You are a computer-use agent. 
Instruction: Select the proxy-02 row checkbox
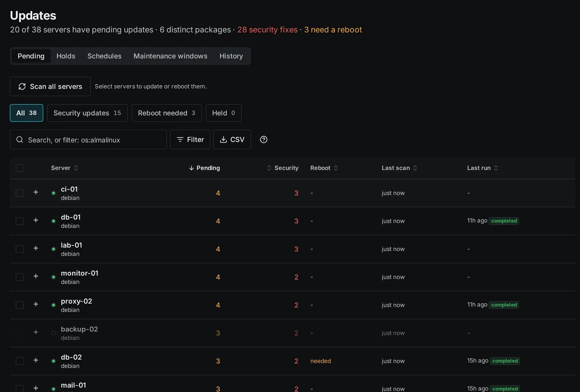20,305
